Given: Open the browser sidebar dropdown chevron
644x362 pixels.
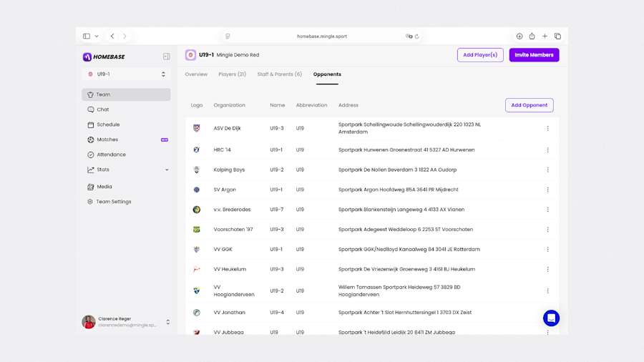Looking at the screenshot, I should point(97,36).
